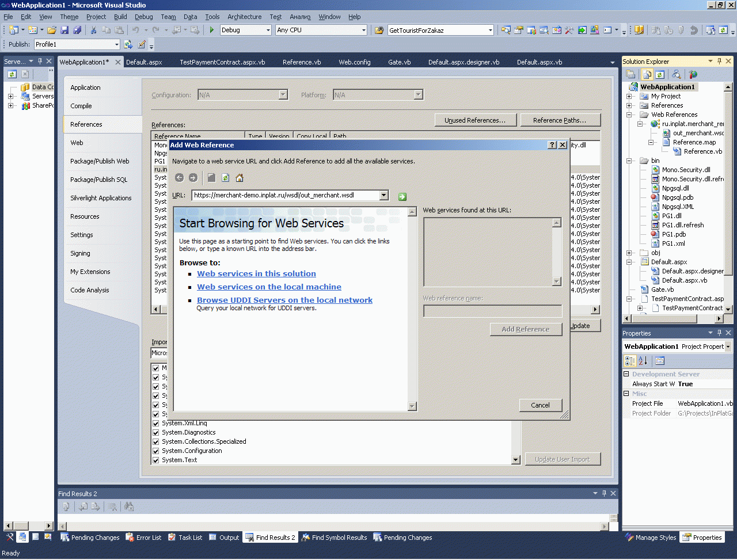737x560 pixels.
Task: Click Refresh icon in Solution Explorer toolbar
Action: 660,74
